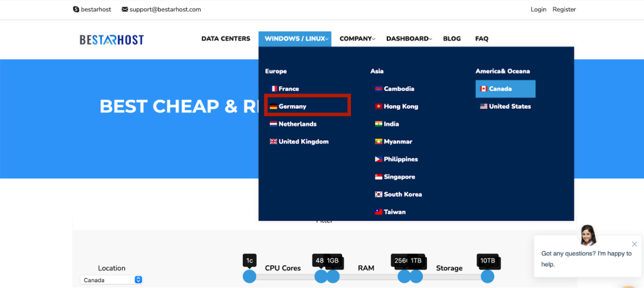The width and height of the screenshot is (644, 288).
Task: Click the Germany flag icon
Action: point(274,106)
